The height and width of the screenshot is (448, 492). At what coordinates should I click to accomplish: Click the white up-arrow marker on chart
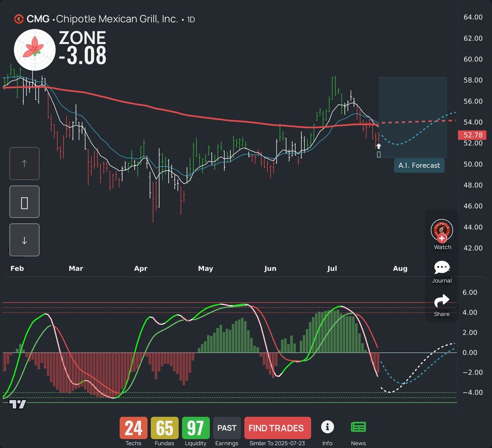(x=379, y=146)
